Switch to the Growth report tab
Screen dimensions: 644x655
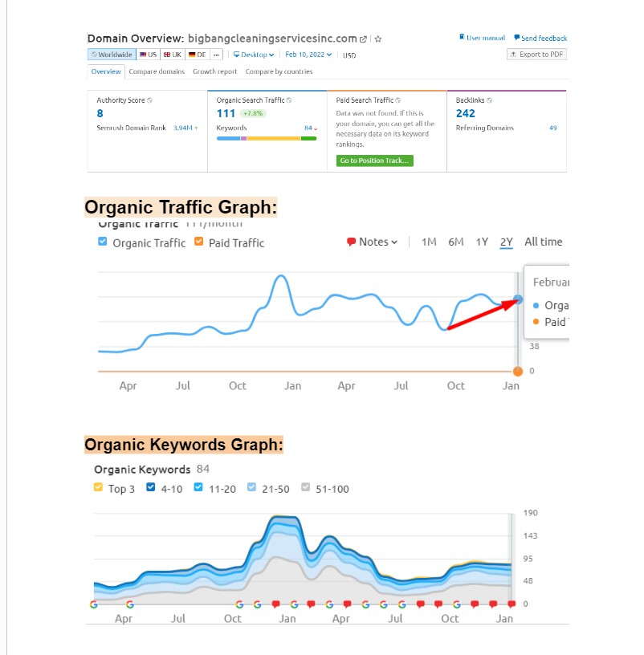pos(214,71)
